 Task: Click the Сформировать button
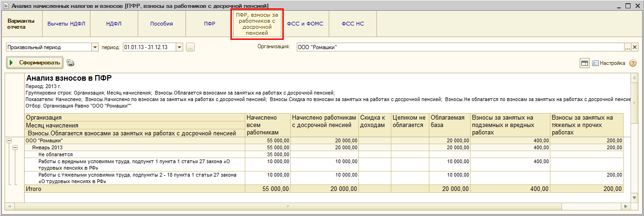pos(34,63)
